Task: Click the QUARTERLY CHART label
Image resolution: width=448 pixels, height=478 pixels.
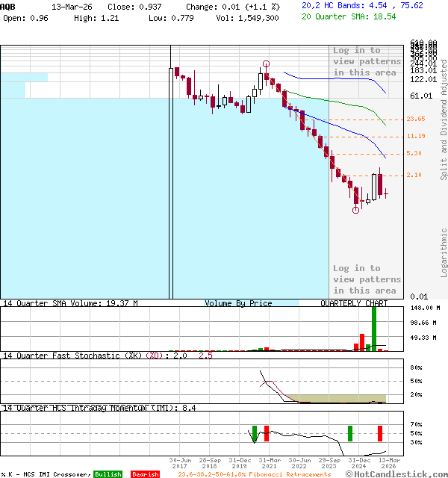Action: 354,303
